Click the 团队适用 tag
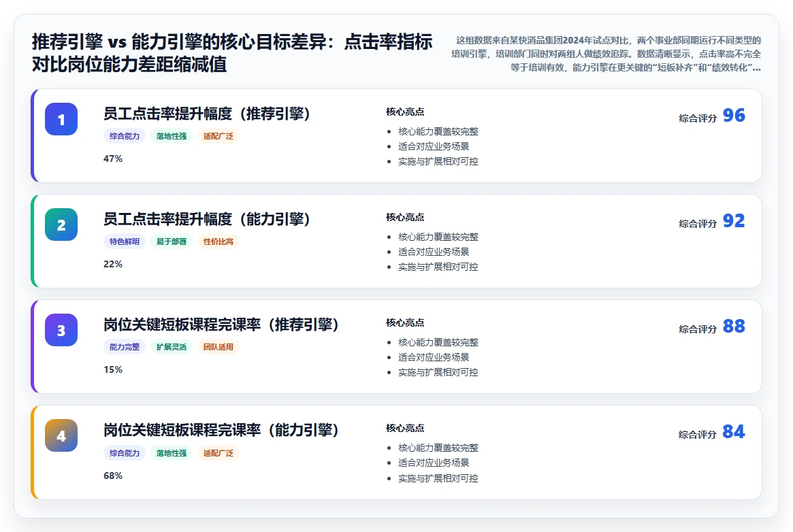This screenshot has width=793, height=532. click(219, 347)
